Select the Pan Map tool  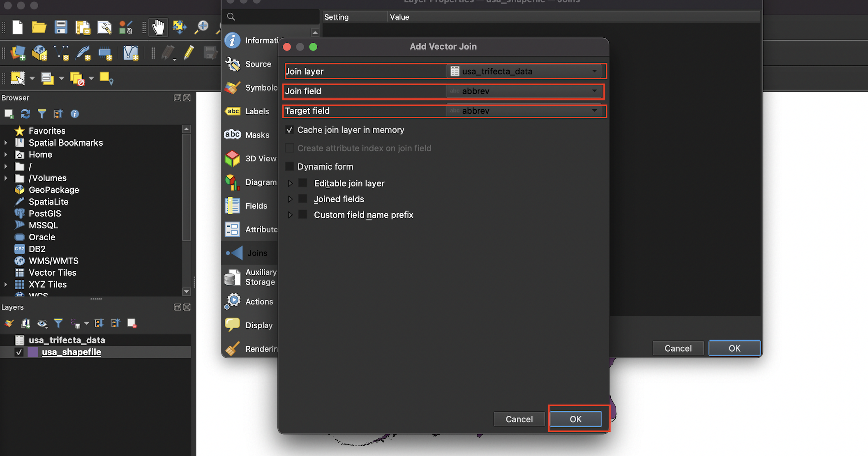point(158,27)
